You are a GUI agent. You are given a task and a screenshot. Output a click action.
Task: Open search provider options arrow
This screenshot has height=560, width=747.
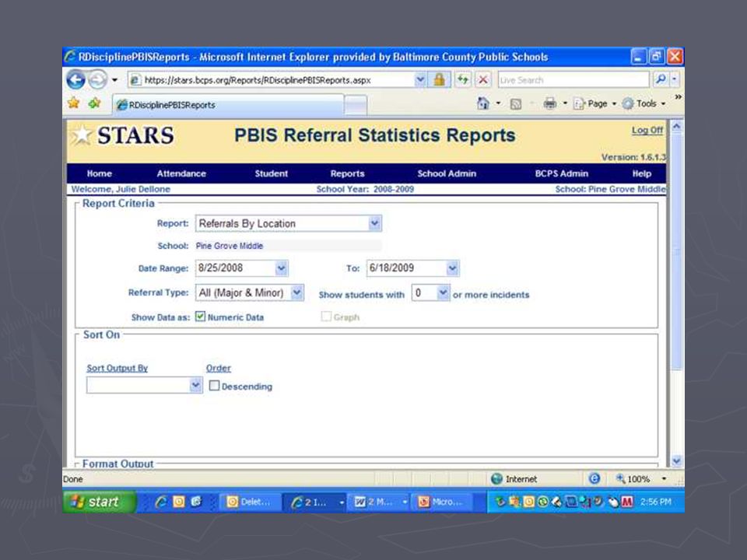[x=675, y=79]
